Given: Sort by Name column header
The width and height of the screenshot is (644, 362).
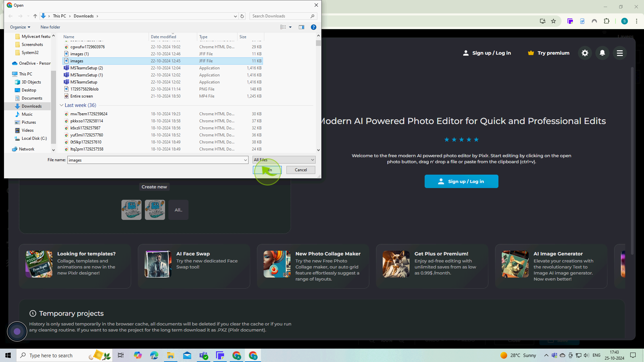Looking at the screenshot, I should coord(105,37).
